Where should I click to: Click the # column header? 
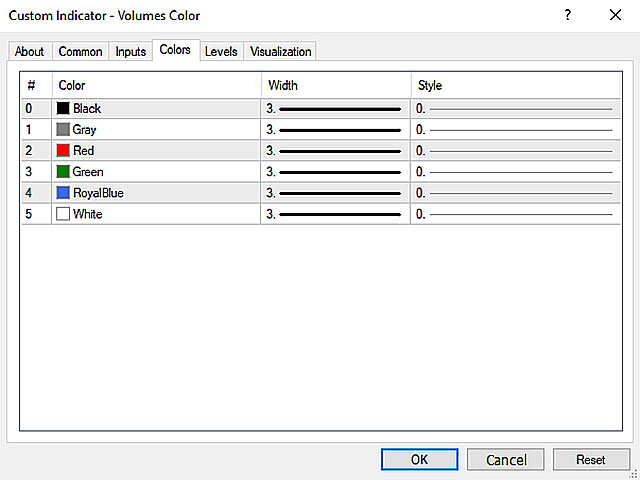[37, 85]
